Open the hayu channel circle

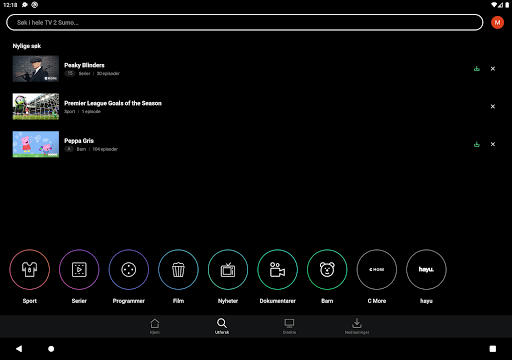point(426,269)
